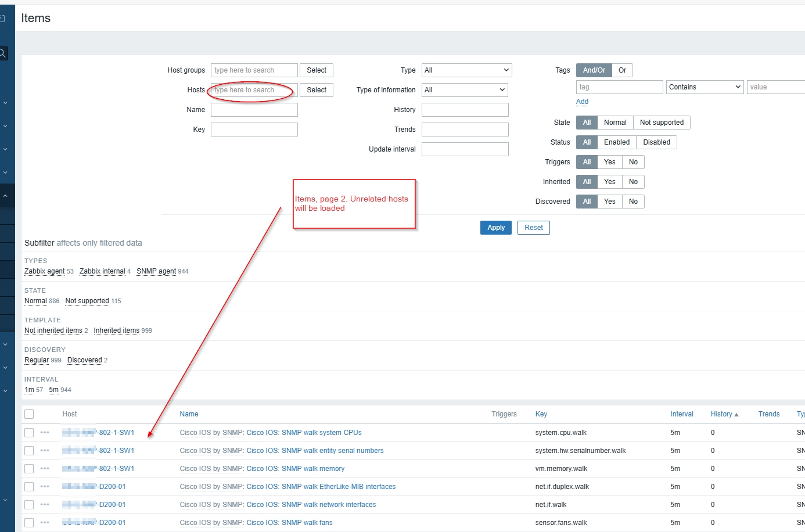This screenshot has width=805, height=532.
Task: Click the Reset filter button
Action: tap(533, 228)
